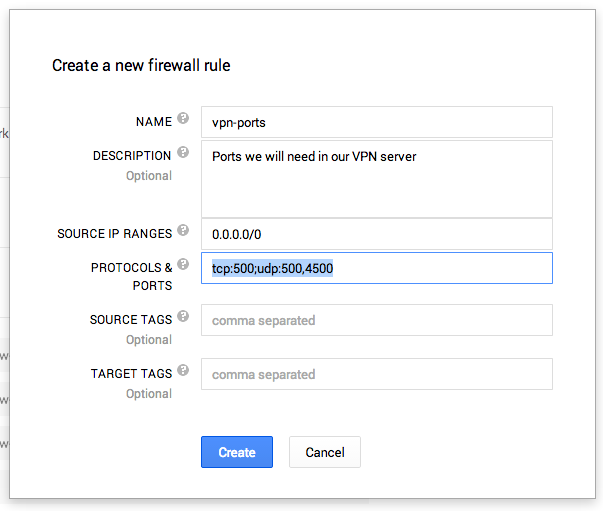The height and width of the screenshot is (511, 603).
Task: Click the help icon next to NAME
Action: point(183,119)
